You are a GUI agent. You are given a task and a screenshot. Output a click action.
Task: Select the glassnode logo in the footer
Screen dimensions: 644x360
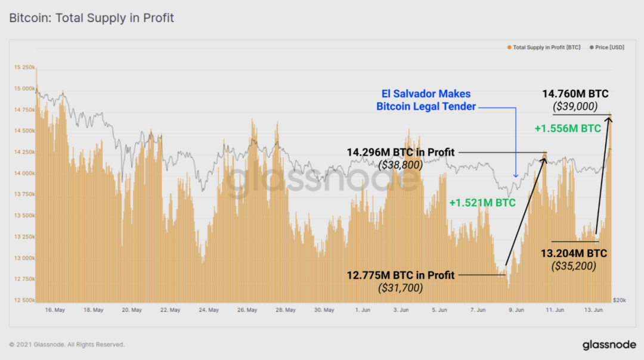pos(609,345)
